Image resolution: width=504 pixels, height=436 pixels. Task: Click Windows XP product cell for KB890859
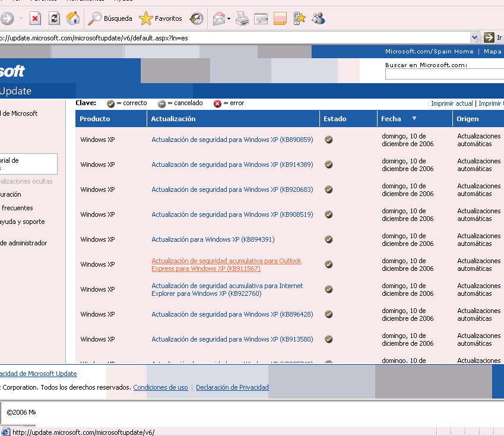(97, 140)
